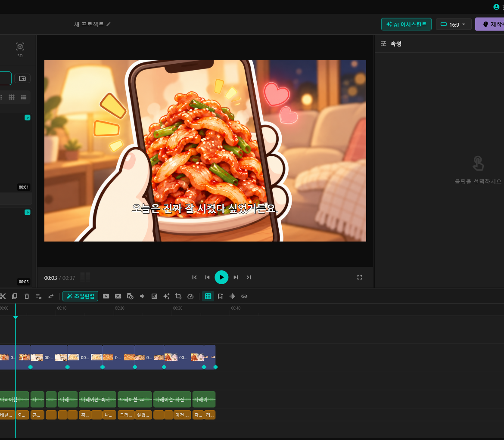The height and width of the screenshot is (440, 504).
Task: Click the new folder icon in media panel
Action: point(22,78)
